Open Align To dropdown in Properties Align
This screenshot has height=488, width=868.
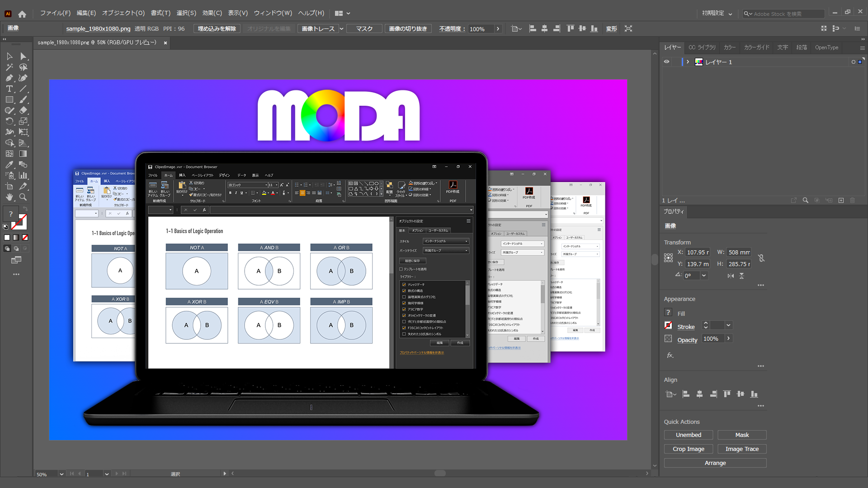coord(671,394)
